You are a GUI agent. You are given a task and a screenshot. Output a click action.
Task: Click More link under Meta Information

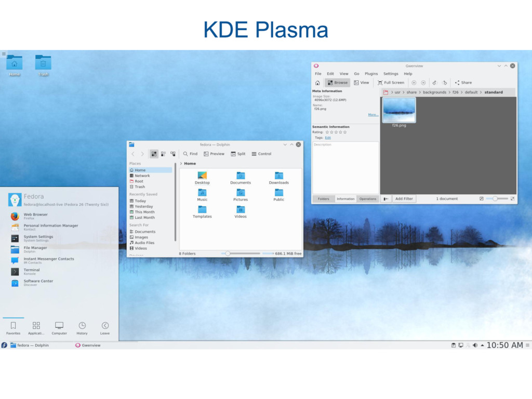[x=373, y=115]
